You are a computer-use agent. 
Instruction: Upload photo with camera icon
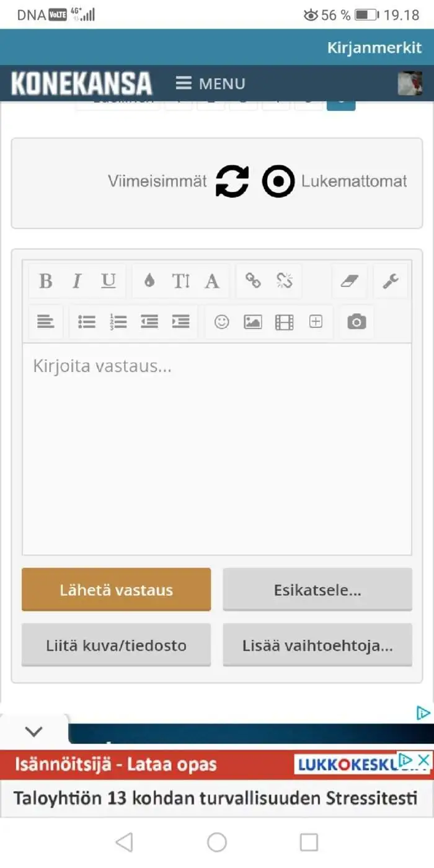point(356,322)
